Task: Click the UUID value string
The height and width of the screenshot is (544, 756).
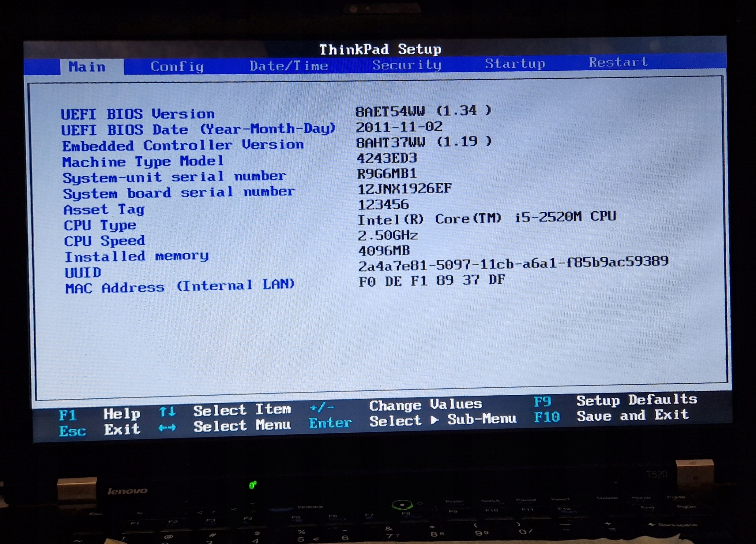Action: 513,263
